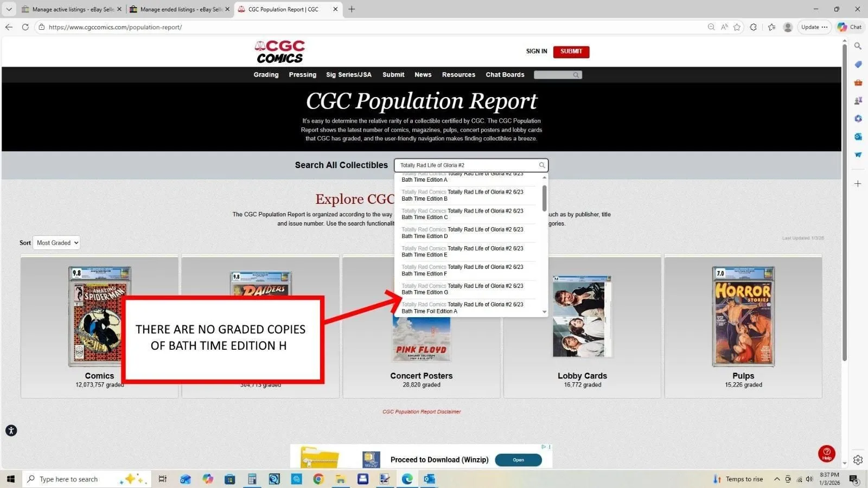Open the Resources menu
The width and height of the screenshot is (868, 488).
point(458,75)
